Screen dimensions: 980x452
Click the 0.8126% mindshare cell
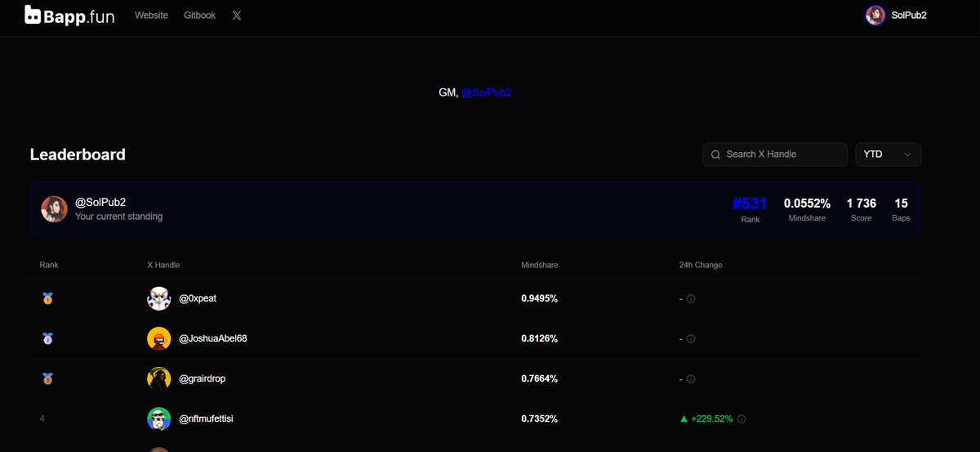point(540,338)
